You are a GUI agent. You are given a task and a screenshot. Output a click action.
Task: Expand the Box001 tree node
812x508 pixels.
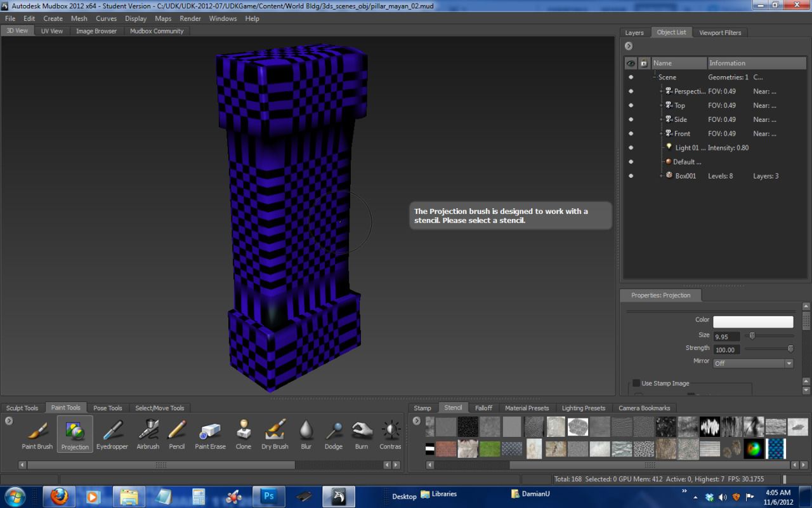tap(660, 175)
